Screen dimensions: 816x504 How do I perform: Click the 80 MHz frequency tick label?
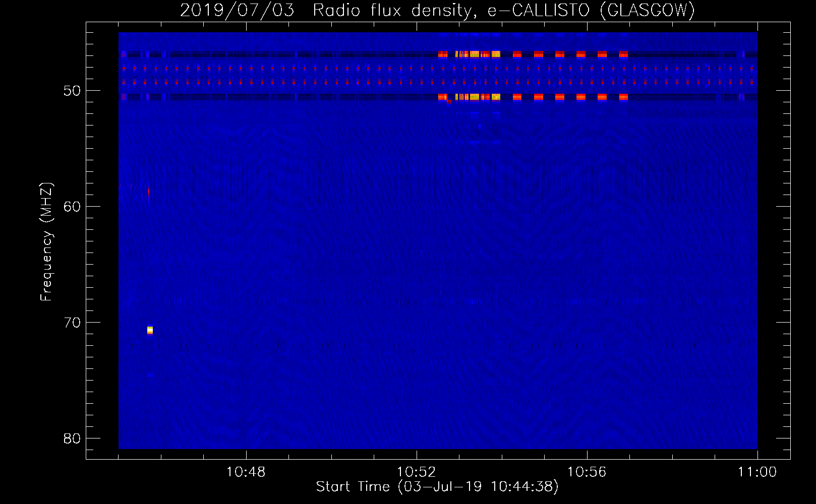coord(72,438)
